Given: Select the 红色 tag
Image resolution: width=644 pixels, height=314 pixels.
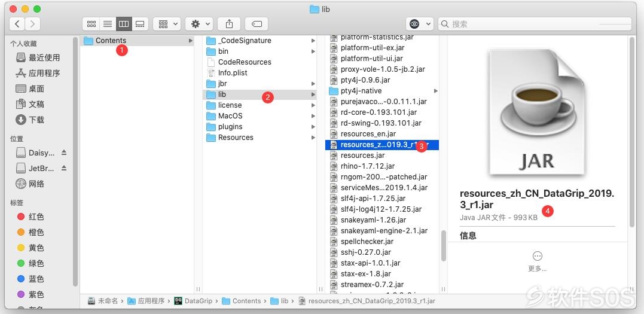Looking at the screenshot, I should click(31, 217).
